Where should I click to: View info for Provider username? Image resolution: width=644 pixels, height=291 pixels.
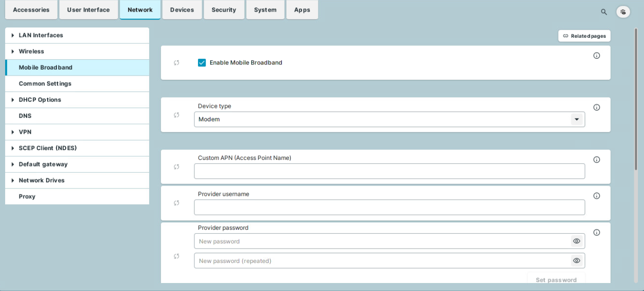[x=596, y=196]
